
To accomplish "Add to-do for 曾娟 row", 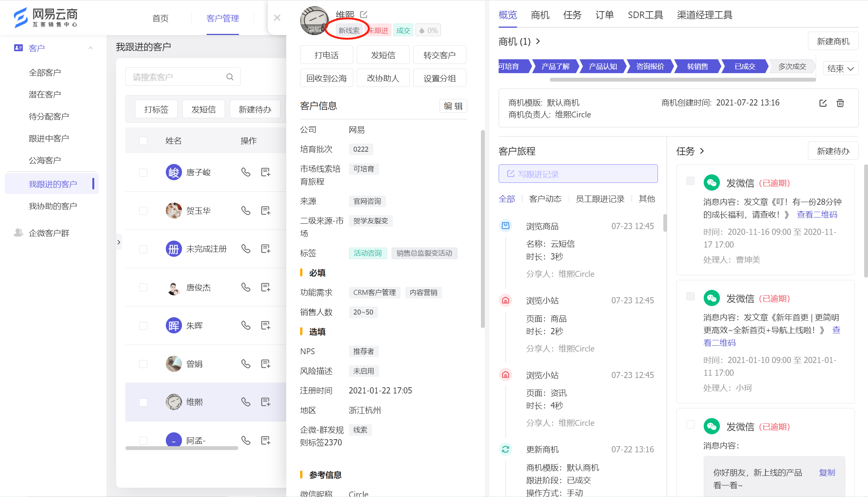I will (x=265, y=364).
